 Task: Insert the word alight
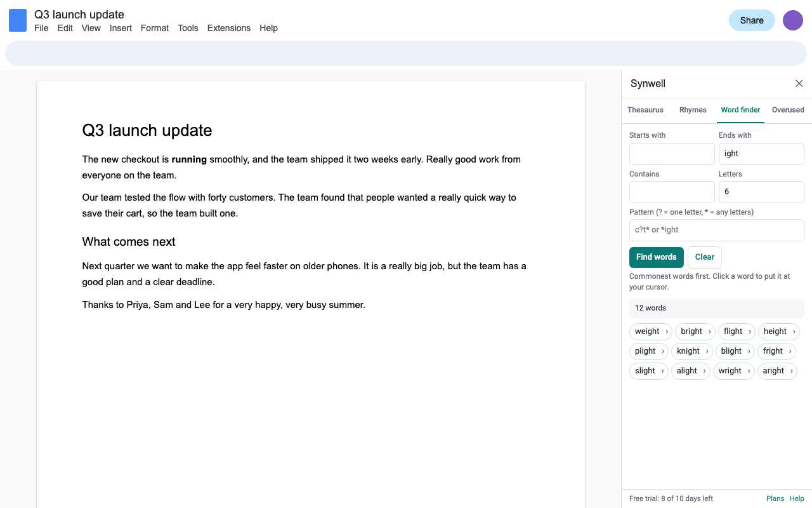(687, 371)
